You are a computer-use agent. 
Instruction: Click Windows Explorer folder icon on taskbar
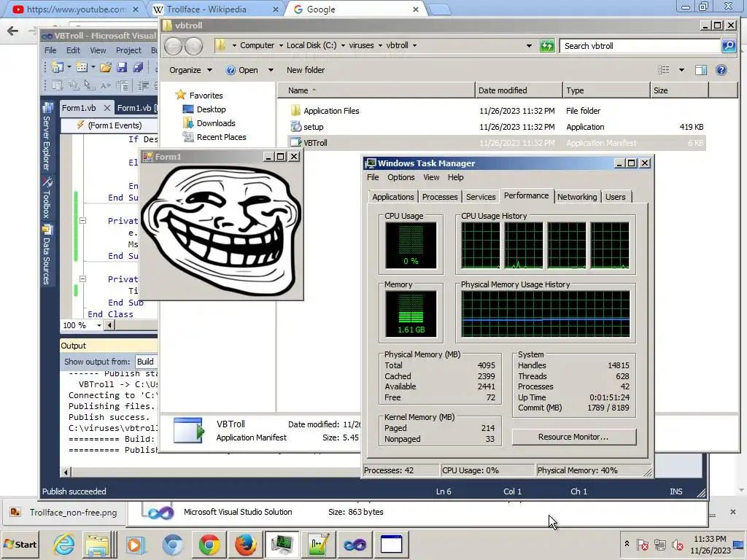(98, 544)
